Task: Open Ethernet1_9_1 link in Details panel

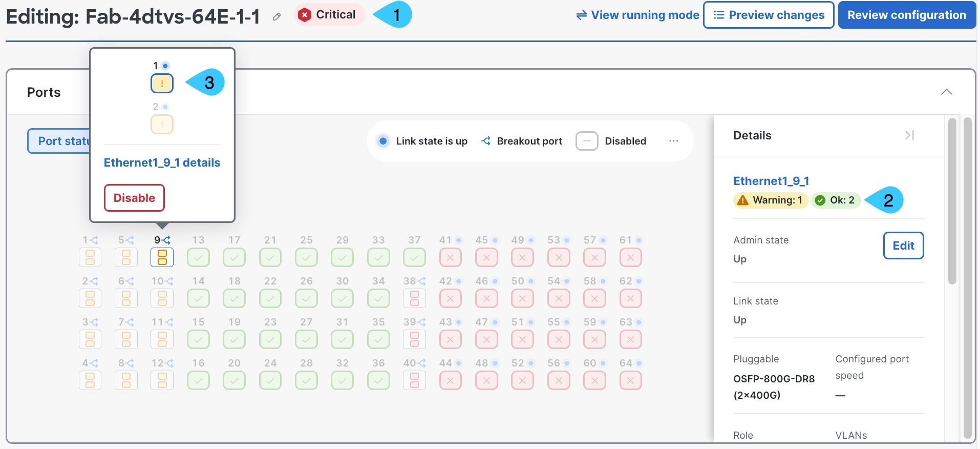Action: pyautogui.click(x=771, y=181)
